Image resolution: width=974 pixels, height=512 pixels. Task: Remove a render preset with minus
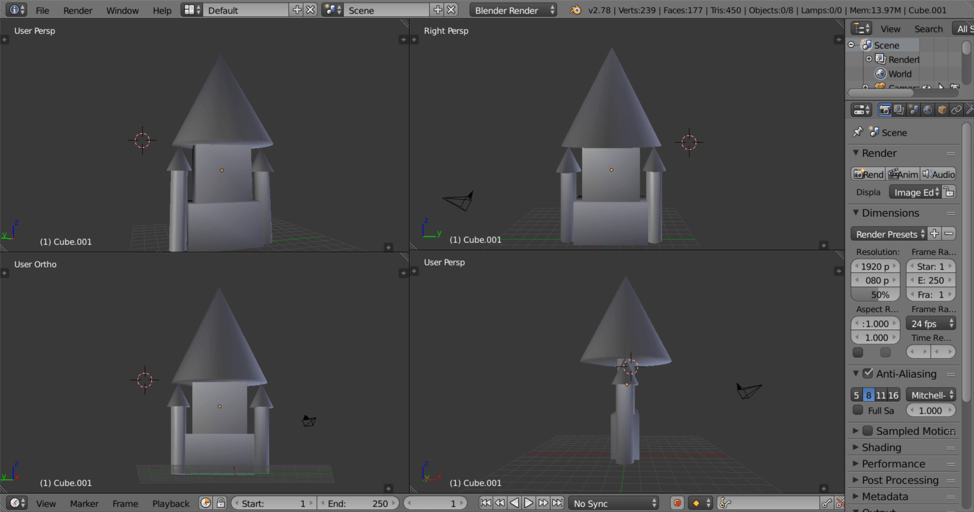pos(949,234)
